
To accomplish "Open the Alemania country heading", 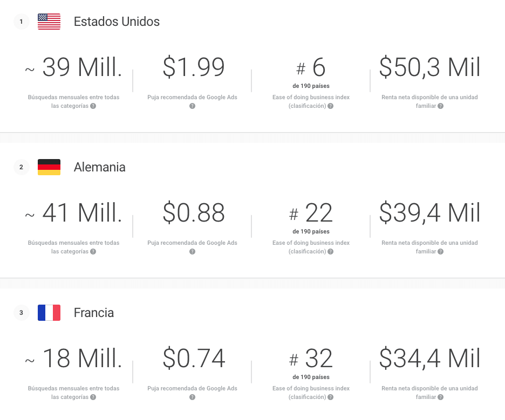I will click(x=99, y=168).
